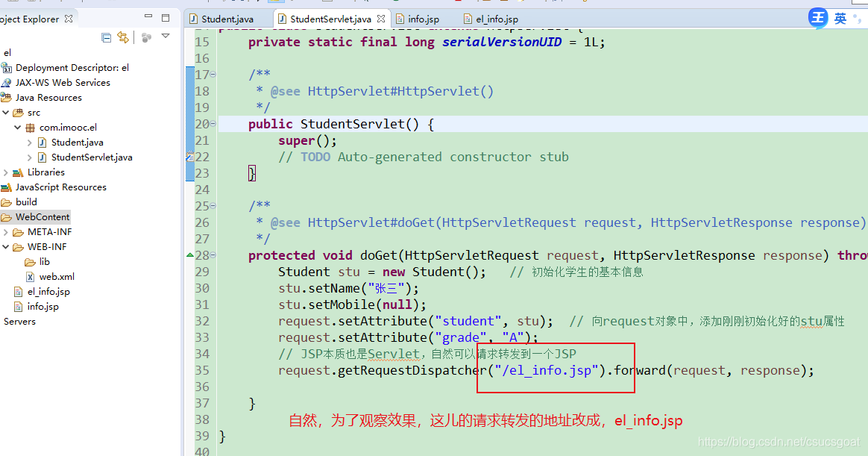
Task: Click the "/el_info.jsp" string in line 35
Action: coord(547,371)
